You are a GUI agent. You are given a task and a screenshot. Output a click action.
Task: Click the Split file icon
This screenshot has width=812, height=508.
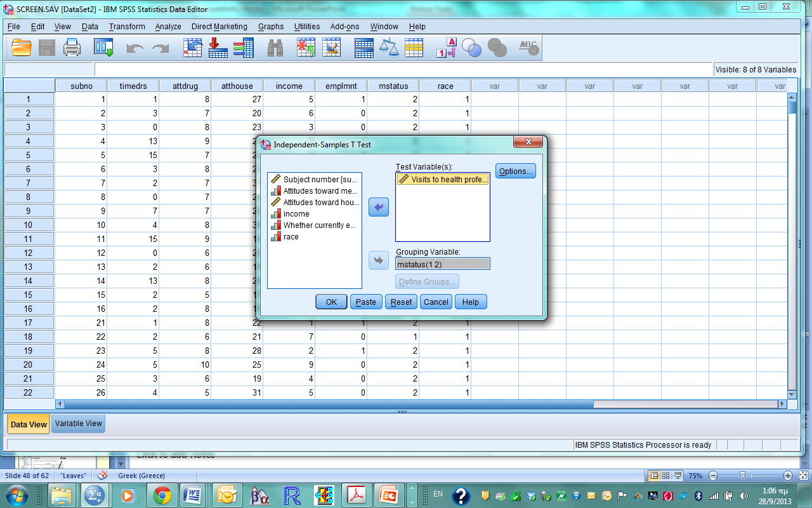coord(363,48)
